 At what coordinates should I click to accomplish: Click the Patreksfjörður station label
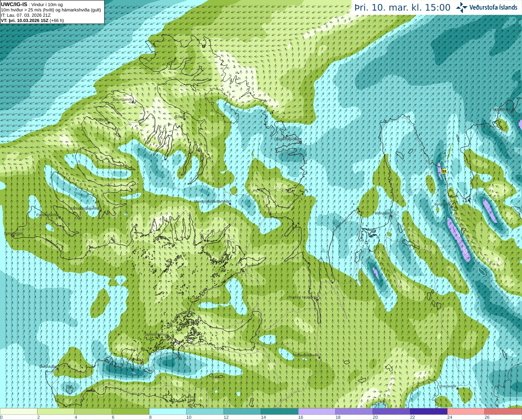coord(48,214)
